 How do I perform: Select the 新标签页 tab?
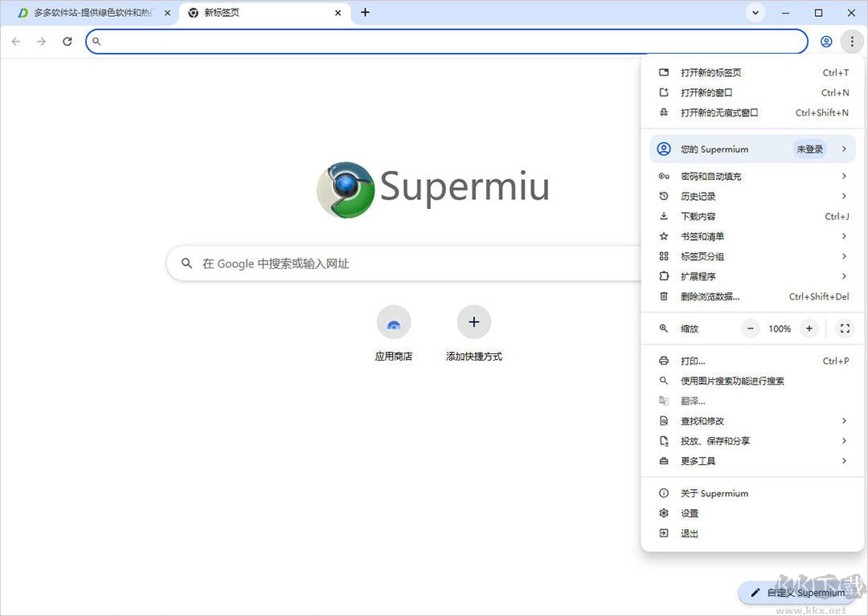[x=264, y=13]
